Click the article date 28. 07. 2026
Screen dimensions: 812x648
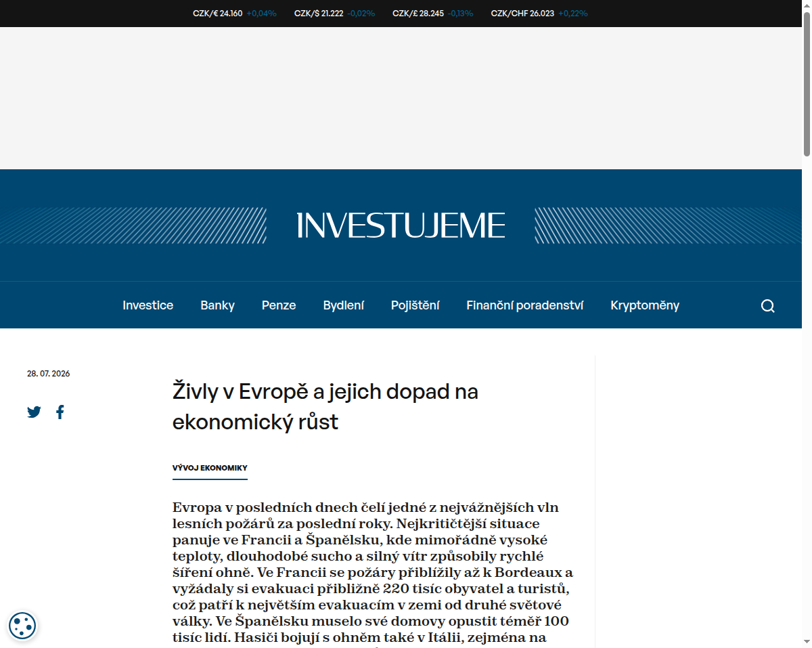click(x=49, y=374)
